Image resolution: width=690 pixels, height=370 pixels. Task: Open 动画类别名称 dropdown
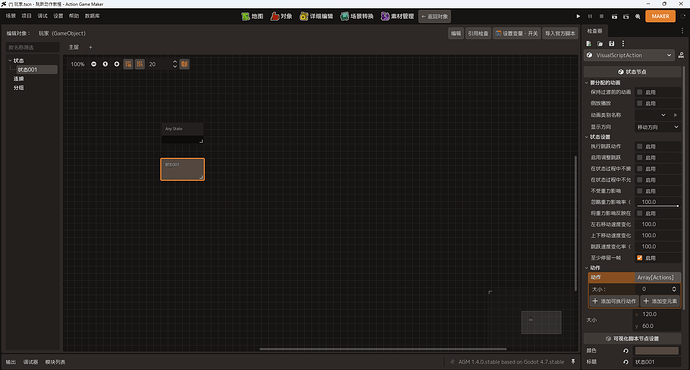(x=652, y=115)
